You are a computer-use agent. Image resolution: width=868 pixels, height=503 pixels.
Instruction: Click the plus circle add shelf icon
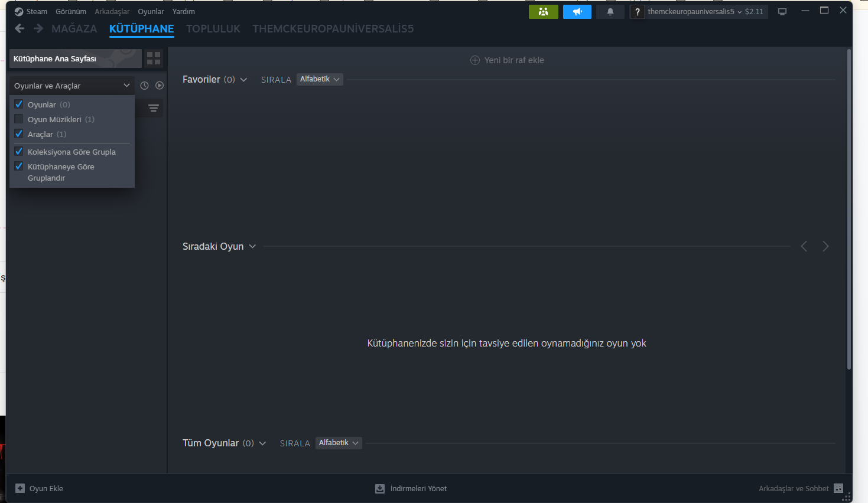click(x=475, y=60)
